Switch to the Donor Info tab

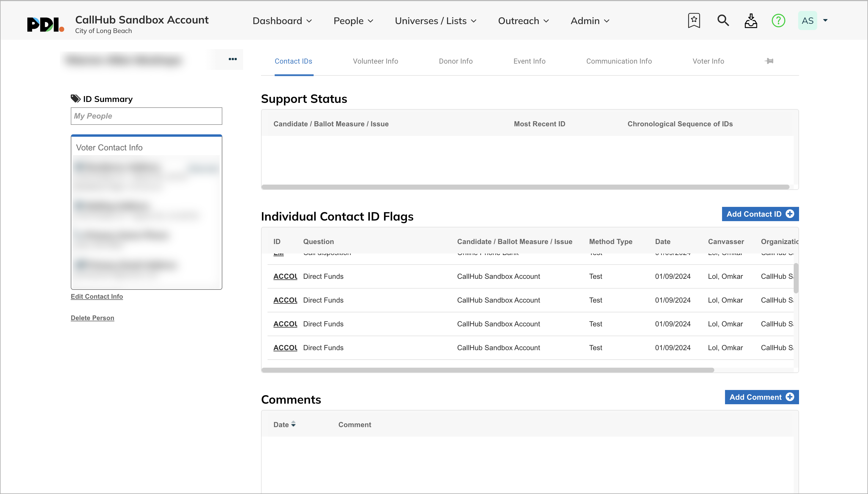point(455,61)
